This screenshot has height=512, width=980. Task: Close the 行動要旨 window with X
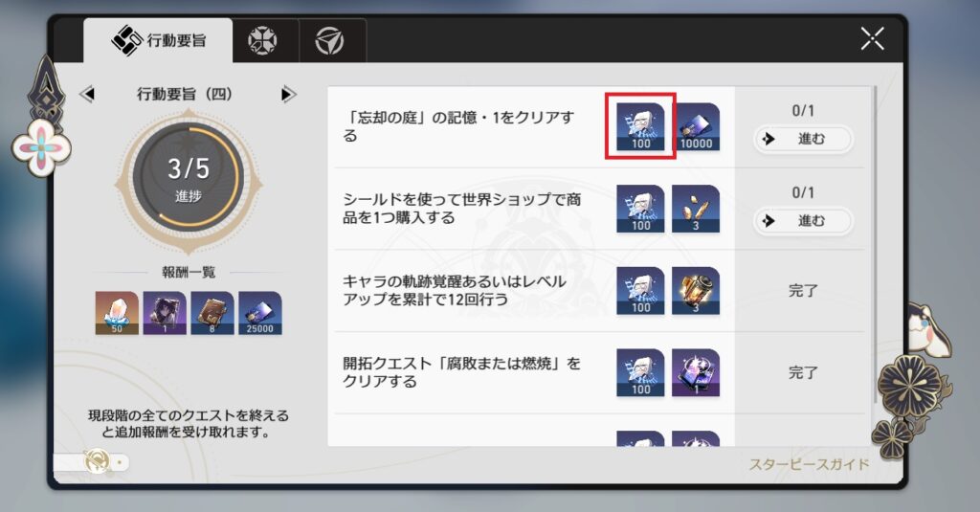[x=872, y=39]
